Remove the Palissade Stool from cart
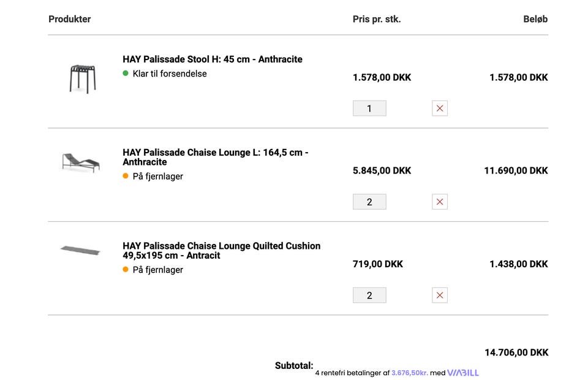This screenshot has width=588, height=380. coord(440,108)
